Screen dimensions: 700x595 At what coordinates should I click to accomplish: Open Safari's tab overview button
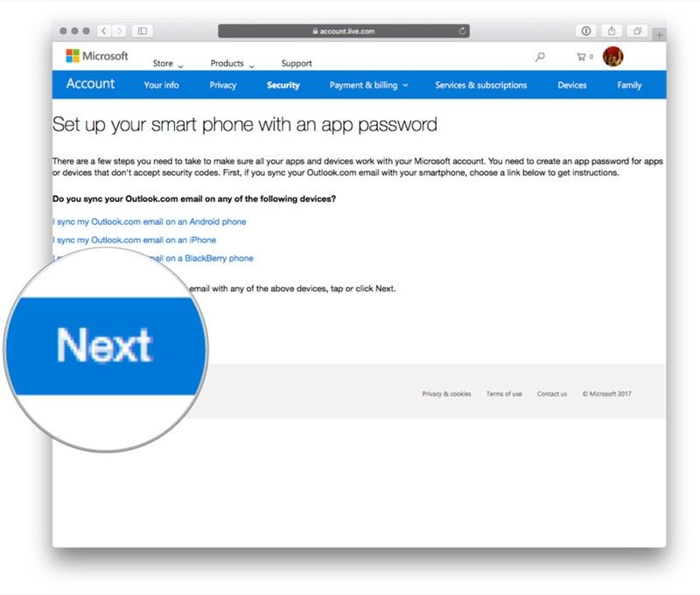point(637,31)
